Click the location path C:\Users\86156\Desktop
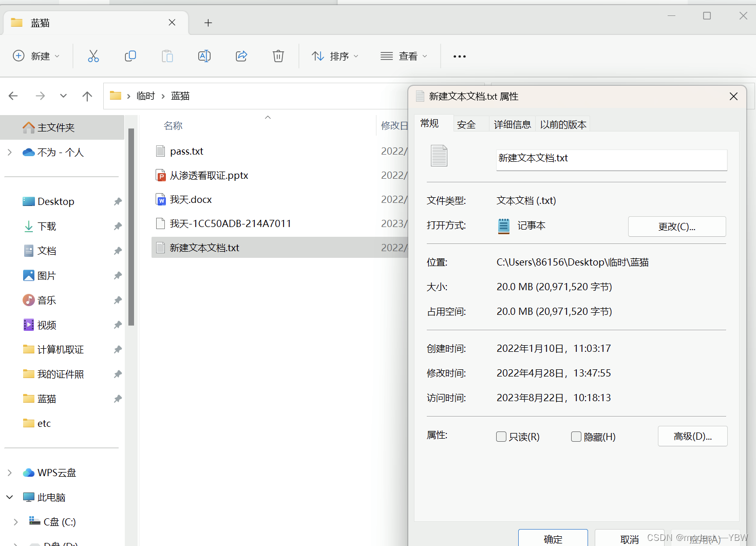The image size is (756, 546). point(573,262)
